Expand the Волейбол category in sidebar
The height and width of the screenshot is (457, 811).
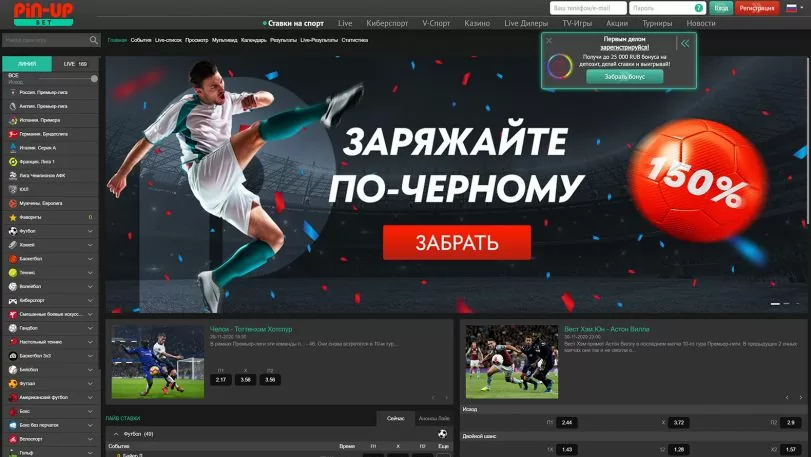90,286
